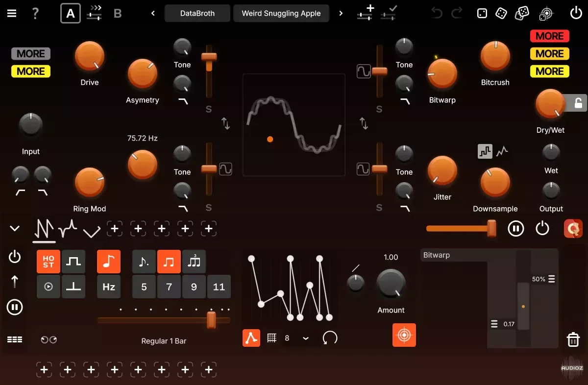Click the Ring Mod knob
Screen dimensions: 588x385
[x=90, y=182]
